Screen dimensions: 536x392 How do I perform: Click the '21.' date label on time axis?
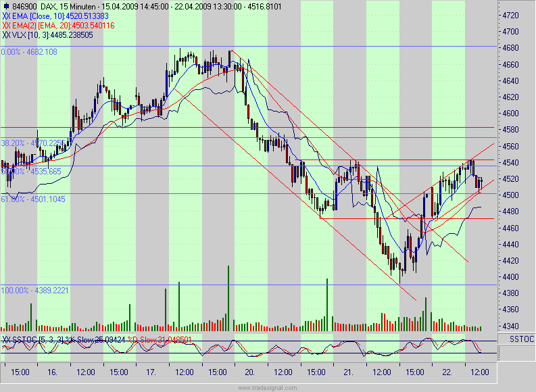(348, 372)
